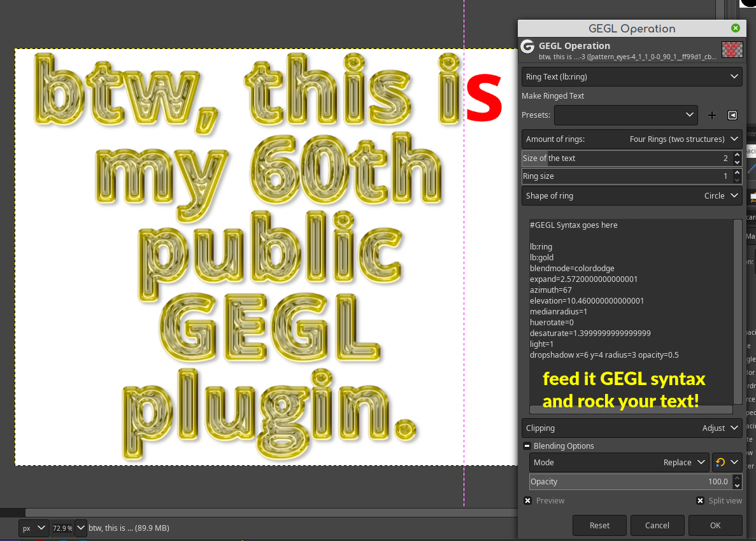Image resolution: width=756 pixels, height=541 pixels.
Task: Open the Clipping Adjust dropdown
Action: (632, 428)
